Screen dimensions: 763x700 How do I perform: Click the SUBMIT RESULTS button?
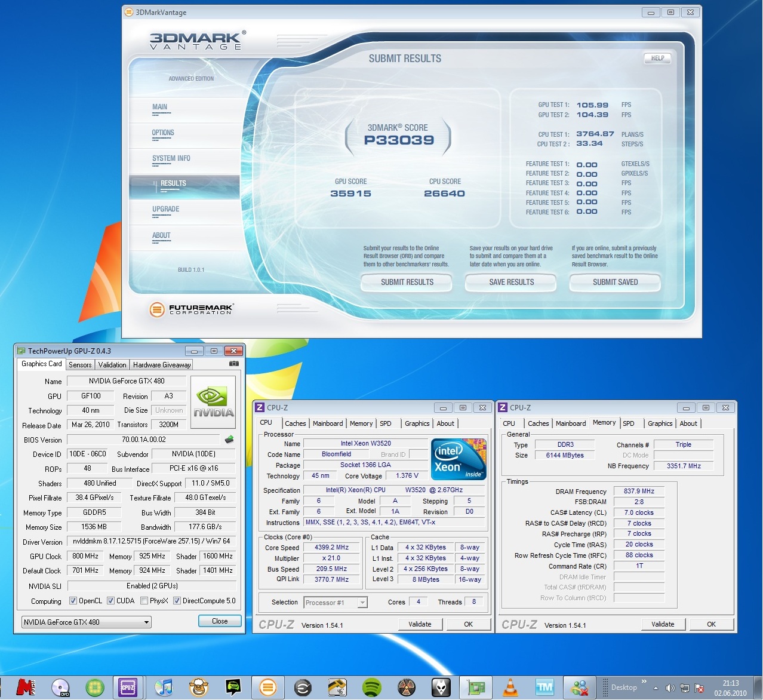click(x=407, y=282)
